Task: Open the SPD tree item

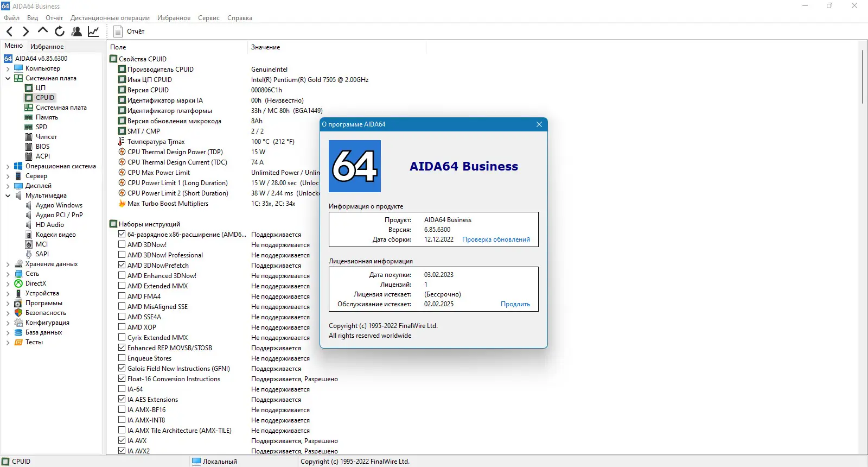Action: 41,127
